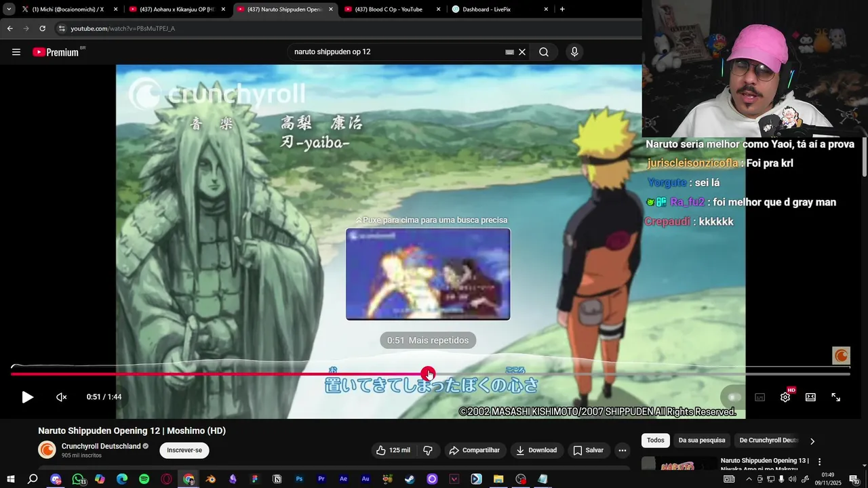Open the on-screen keyboard in search box
The width and height of the screenshot is (868, 488).
509,52
